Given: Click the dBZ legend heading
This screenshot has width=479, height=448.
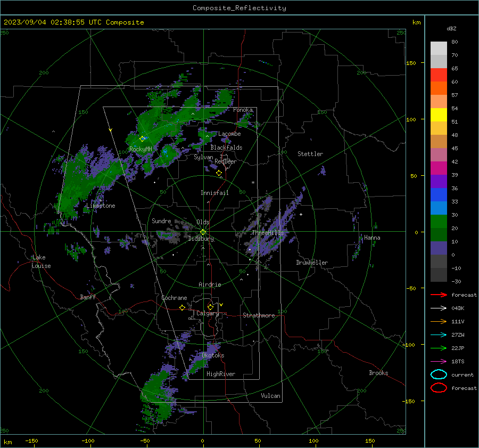Looking at the screenshot, I should 451,28.
